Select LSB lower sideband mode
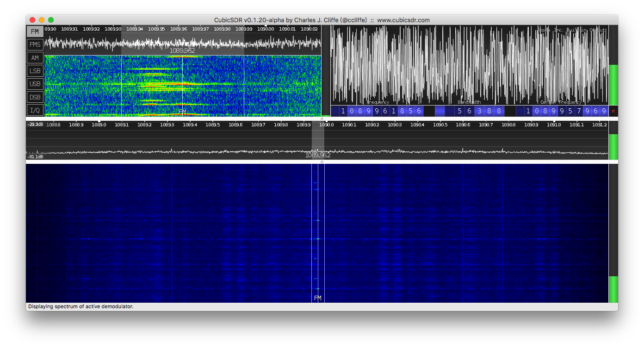644x348 pixels. [x=35, y=71]
